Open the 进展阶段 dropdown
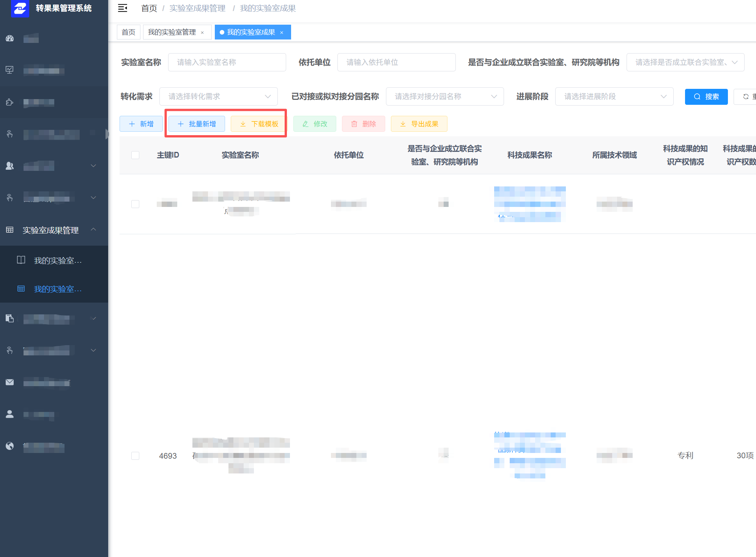756x557 pixels. tap(614, 96)
